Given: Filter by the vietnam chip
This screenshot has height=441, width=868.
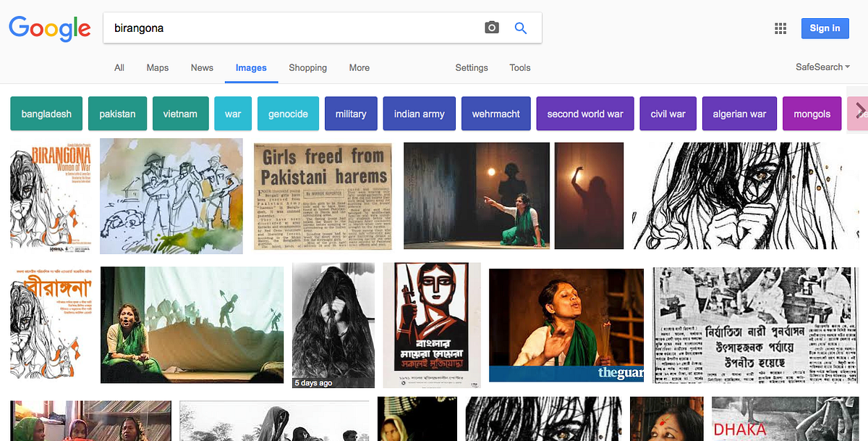Looking at the screenshot, I should pos(180,114).
